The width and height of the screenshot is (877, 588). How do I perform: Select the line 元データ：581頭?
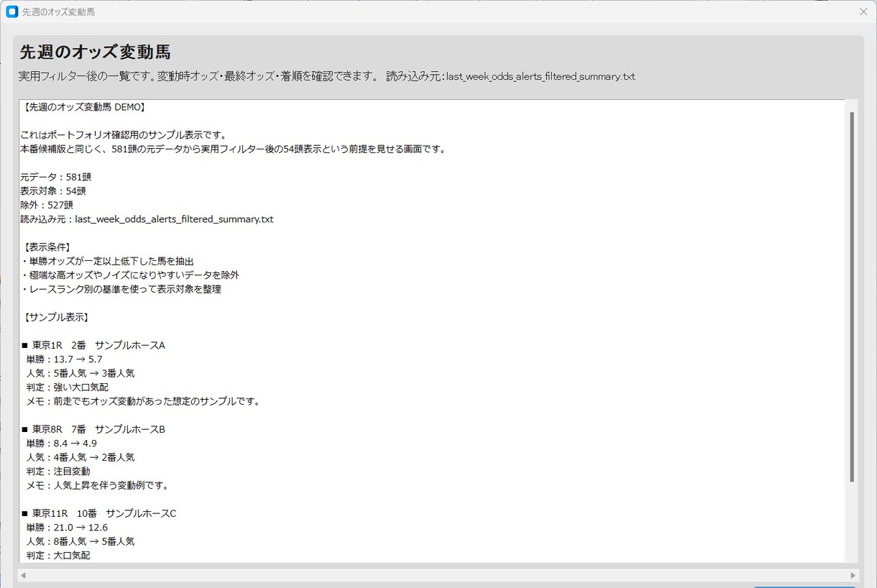[56, 177]
